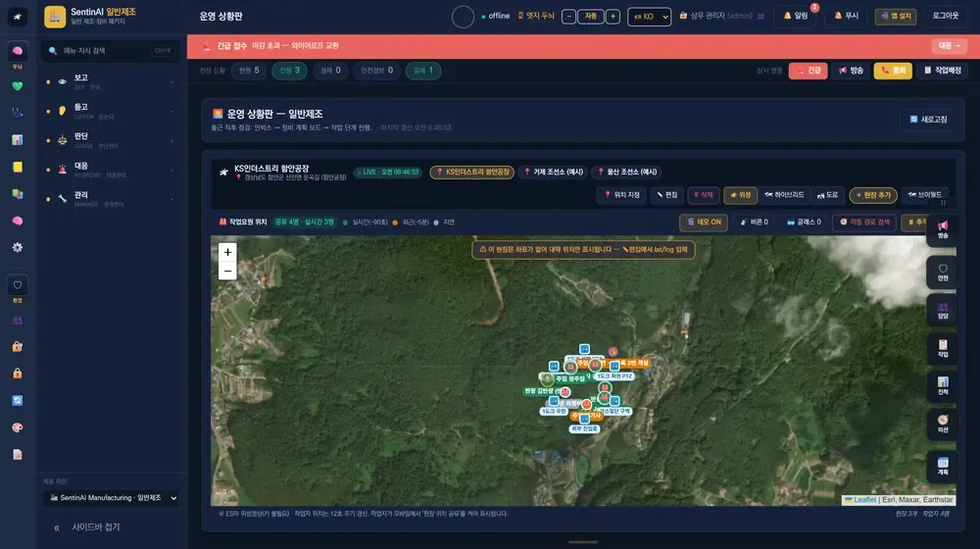Select the 정체 0 status chip
Screen dimensions: 980x549
click(330, 71)
